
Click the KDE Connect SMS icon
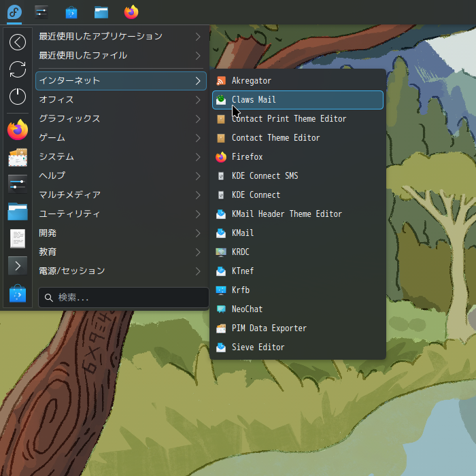[x=221, y=176]
